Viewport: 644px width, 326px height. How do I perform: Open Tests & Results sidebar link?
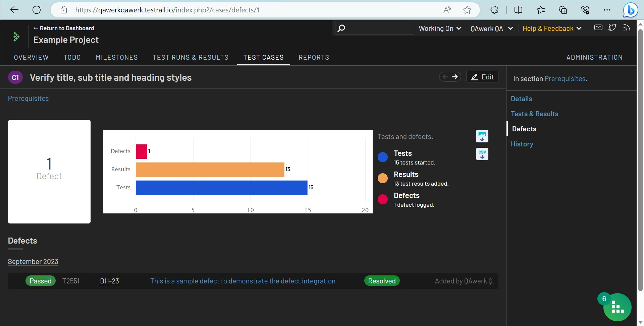point(534,114)
